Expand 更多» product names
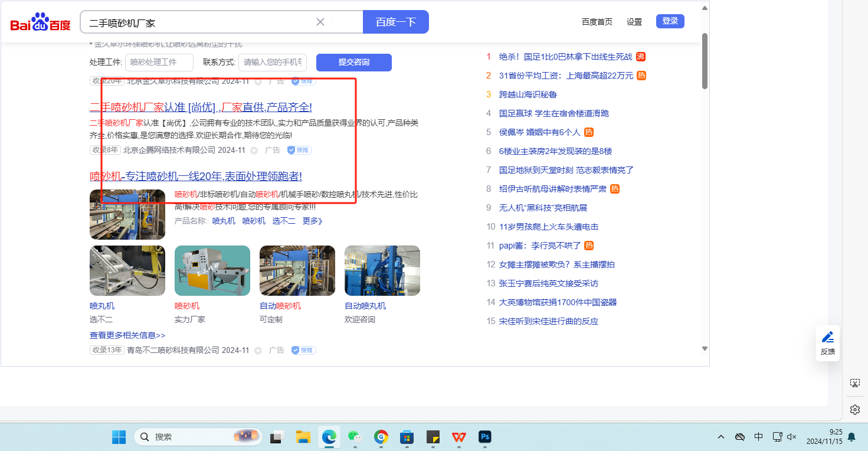The height and width of the screenshot is (451, 868). [313, 221]
